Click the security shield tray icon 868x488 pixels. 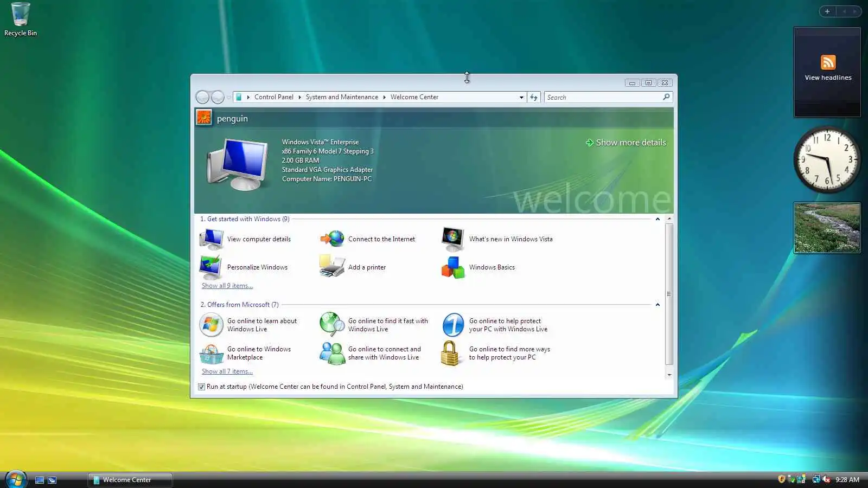click(781, 479)
